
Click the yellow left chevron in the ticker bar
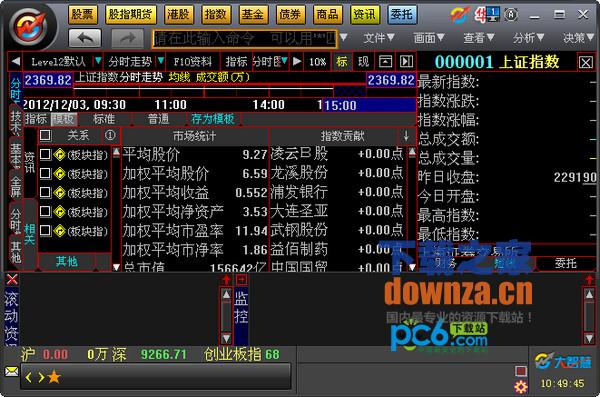(x=28, y=377)
